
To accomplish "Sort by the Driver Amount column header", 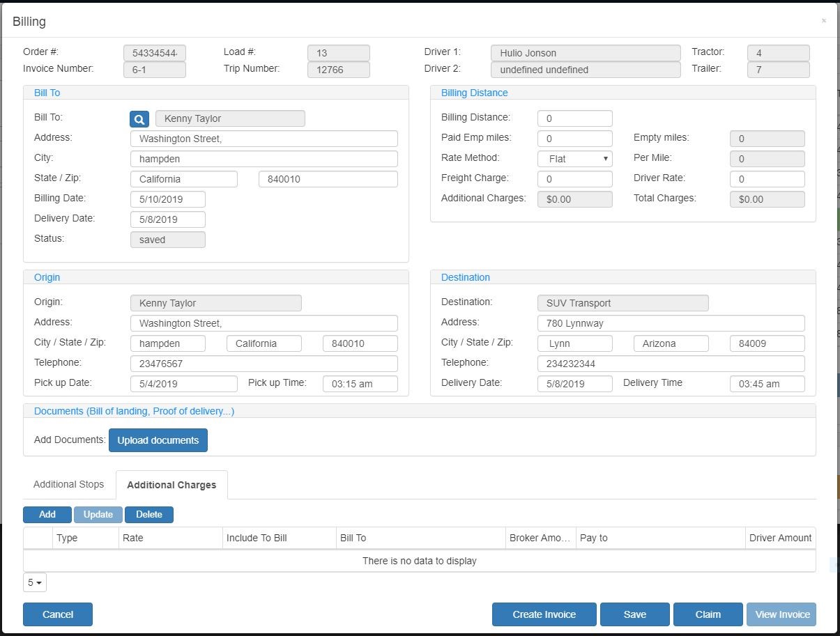I will coord(780,538).
